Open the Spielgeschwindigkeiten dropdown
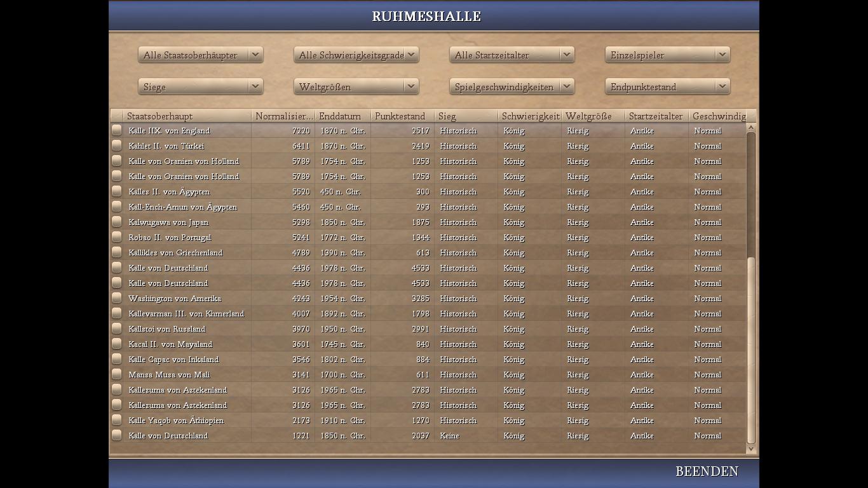868x488 pixels. tap(512, 87)
